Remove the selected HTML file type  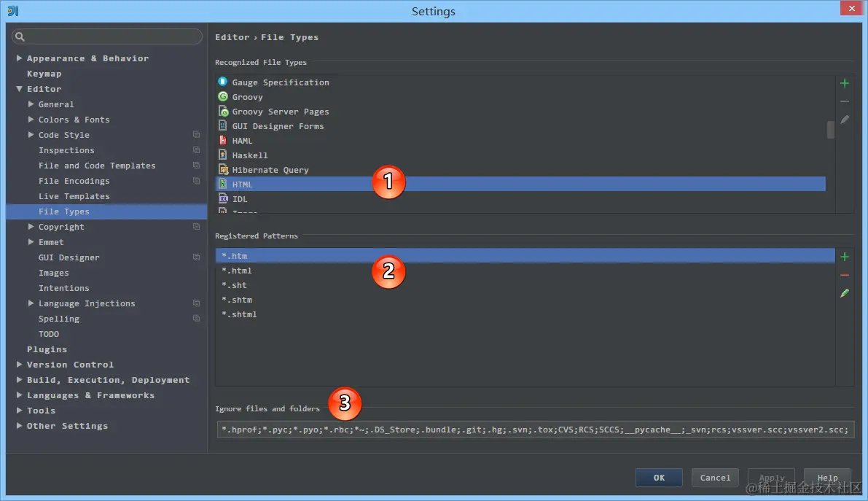(x=844, y=100)
